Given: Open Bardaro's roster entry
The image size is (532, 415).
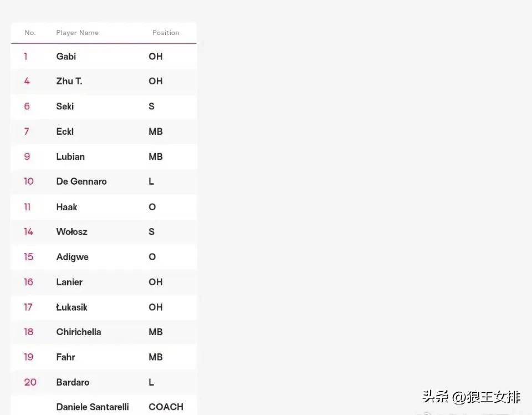Looking at the screenshot, I should point(73,382).
